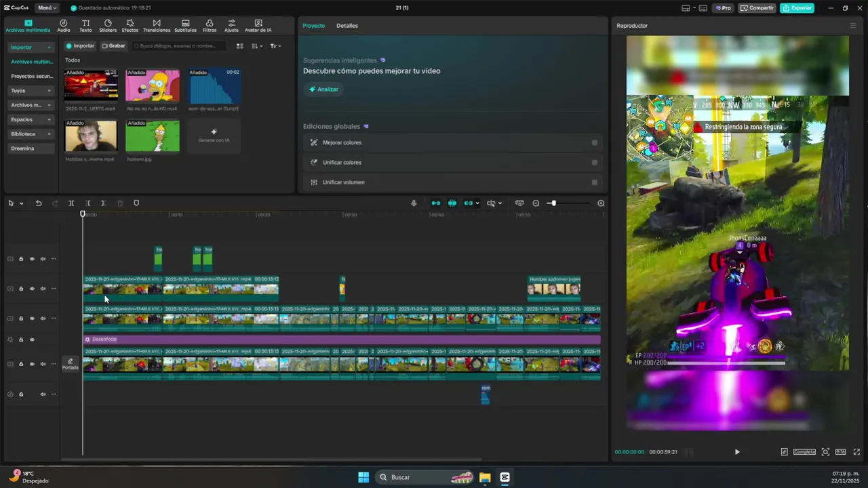Click the player full screen icon
Viewport: 868px width, 488px height.
pyautogui.click(x=856, y=452)
